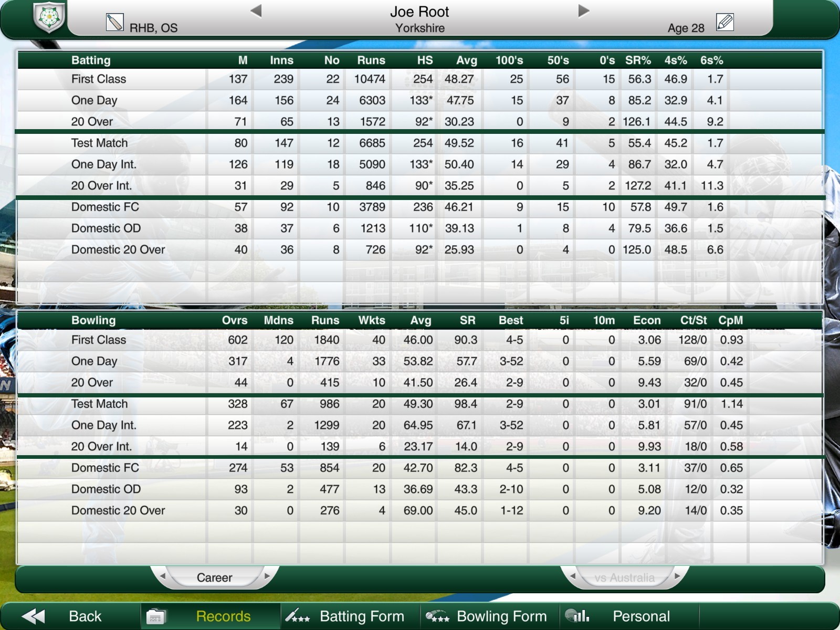Click the Records folder icon
This screenshot has width=840, height=630.
[156, 616]
